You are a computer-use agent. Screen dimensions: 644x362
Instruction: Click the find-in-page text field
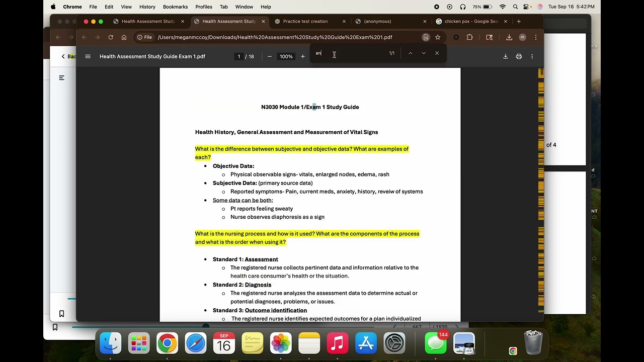pyautogui.click(x=349, y=53)
